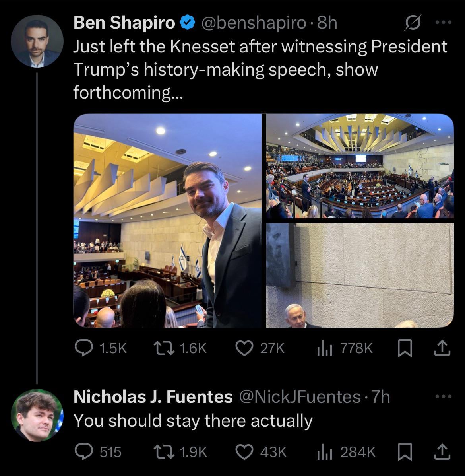Open the @benshapiro profile handle
465x476 pixels.
point(254,23)
